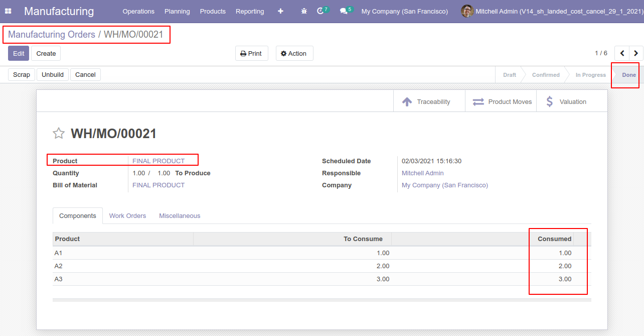Go to the next record arrow
The height and width of the screenshot is (336, 644).
pos(636,53)
